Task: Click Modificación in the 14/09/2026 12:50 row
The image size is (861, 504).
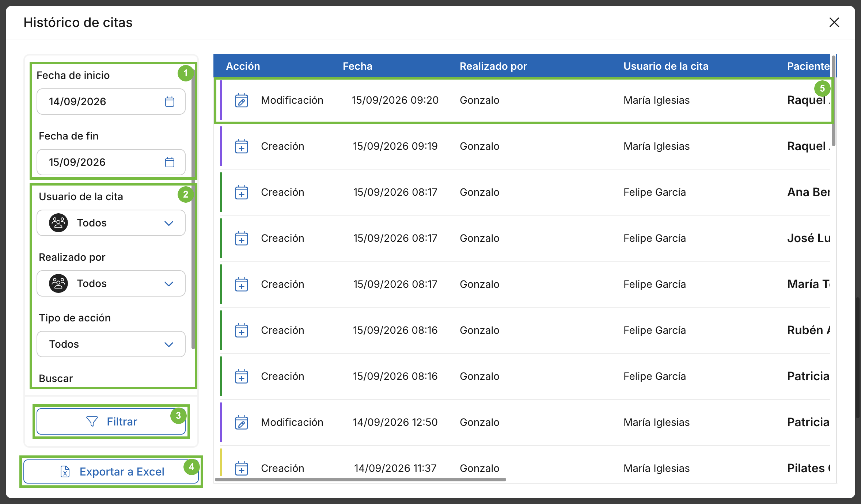Action: point(292,422)
